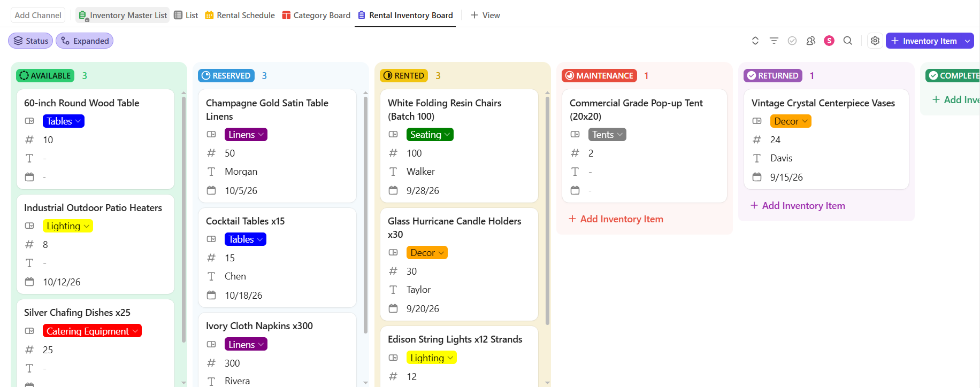Click the MAINTENANCE status badge
Viewport: 980px width, 388px height.
(599, 75)
